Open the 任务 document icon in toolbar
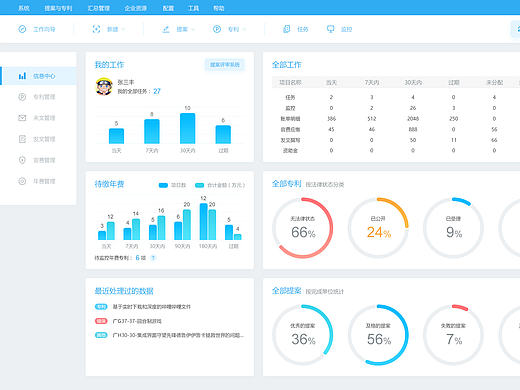This screenshot has width=520, height=390. (x=286, y=29)
